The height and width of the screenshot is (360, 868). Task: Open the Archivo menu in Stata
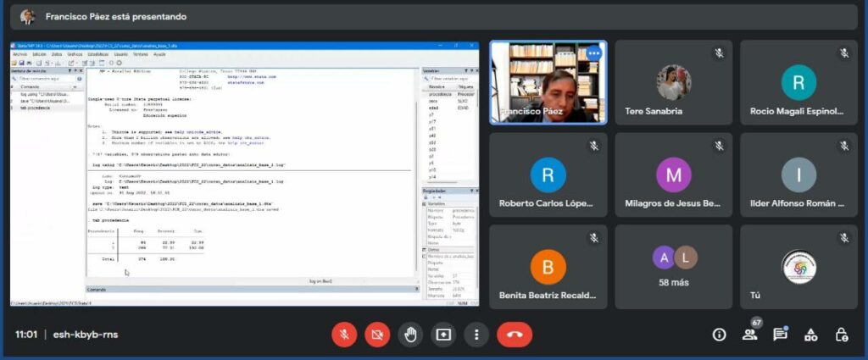pyautogui.click(x=20, y=54)
